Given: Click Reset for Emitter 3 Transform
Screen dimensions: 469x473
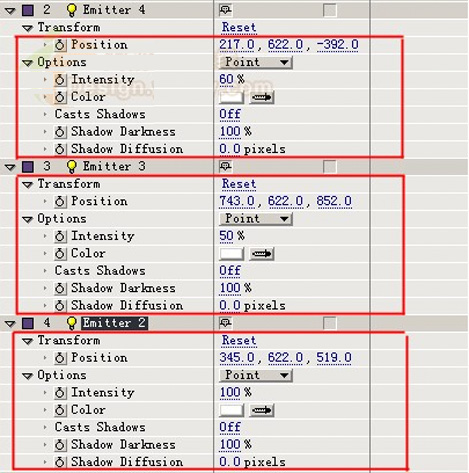Looking at the screenshot, I should click(239, 184).
